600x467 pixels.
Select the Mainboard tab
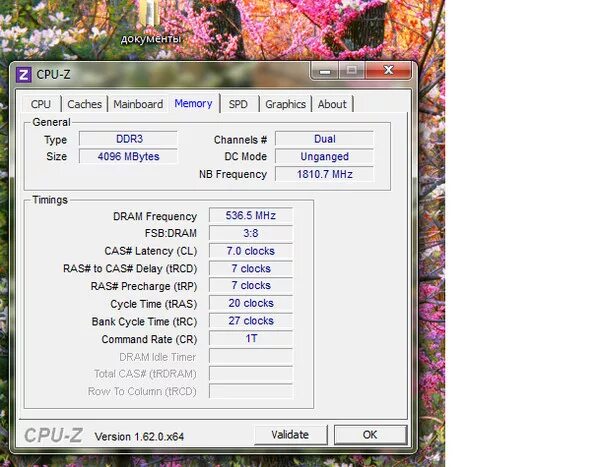[x=138, y=104]
